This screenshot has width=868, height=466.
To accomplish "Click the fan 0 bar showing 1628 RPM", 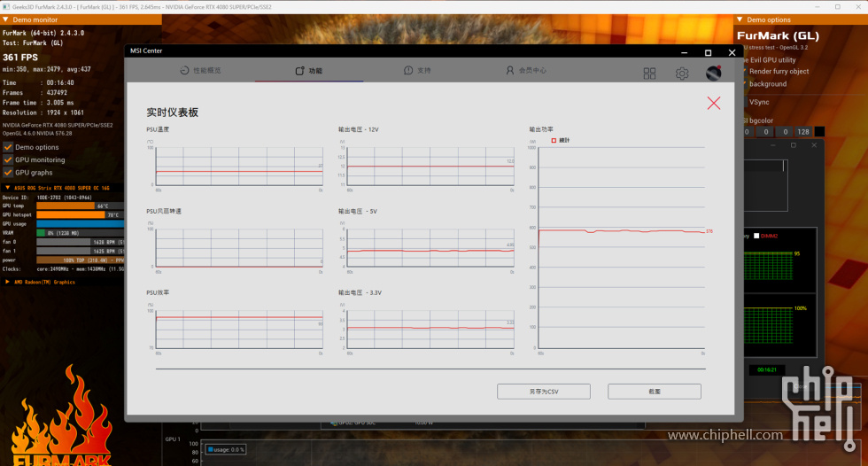I will 81,242.
